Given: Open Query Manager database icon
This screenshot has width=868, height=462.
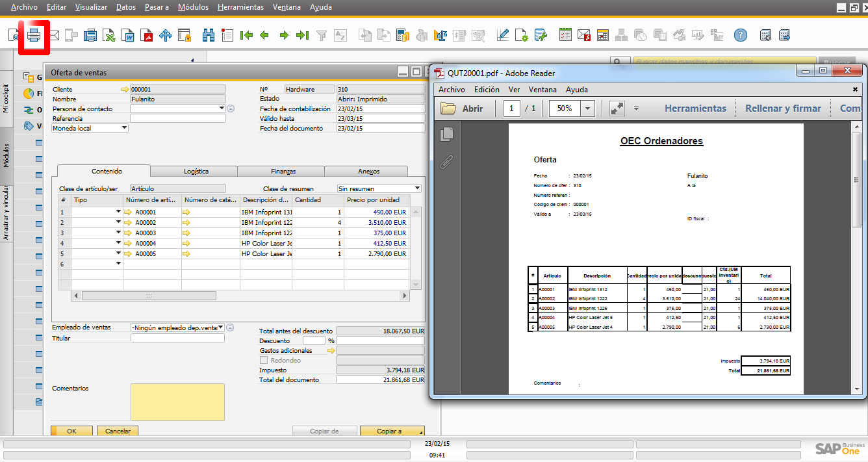Looking at the screenshot, I should (541, 35).
